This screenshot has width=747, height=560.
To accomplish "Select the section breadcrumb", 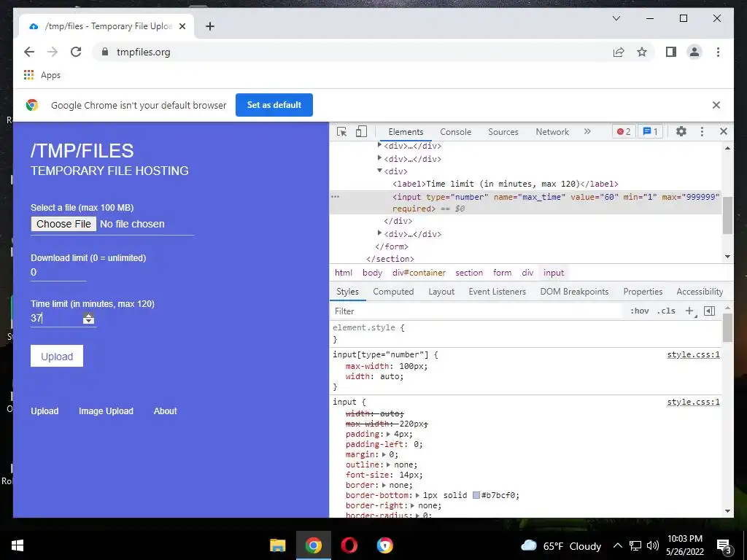I will 469,273.
